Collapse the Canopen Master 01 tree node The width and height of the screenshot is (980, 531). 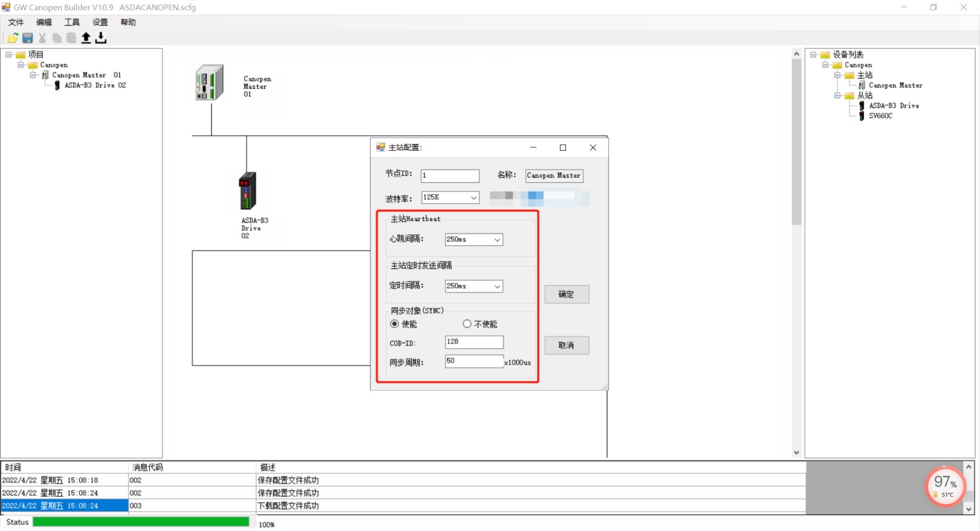tap(34, 75)
